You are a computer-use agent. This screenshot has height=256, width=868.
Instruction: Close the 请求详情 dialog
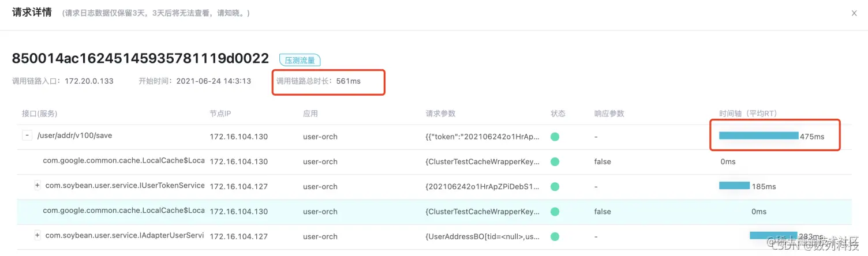point(854,13)
